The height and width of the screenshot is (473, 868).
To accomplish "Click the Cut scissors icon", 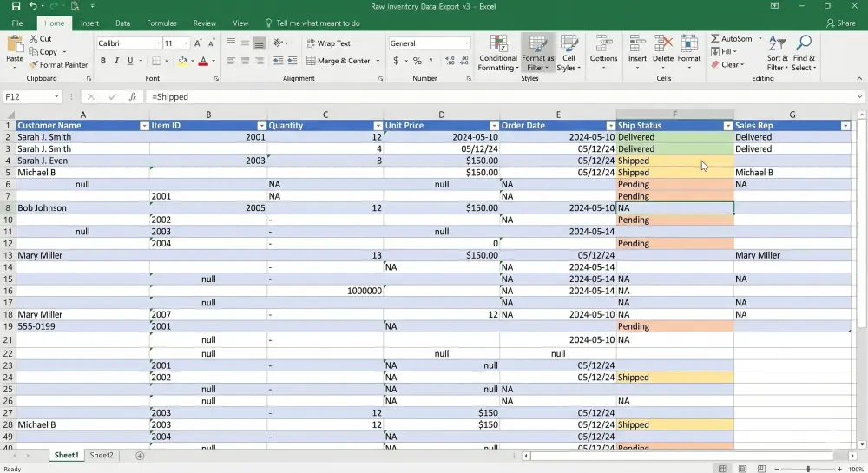I will click(x=34, y=39).
